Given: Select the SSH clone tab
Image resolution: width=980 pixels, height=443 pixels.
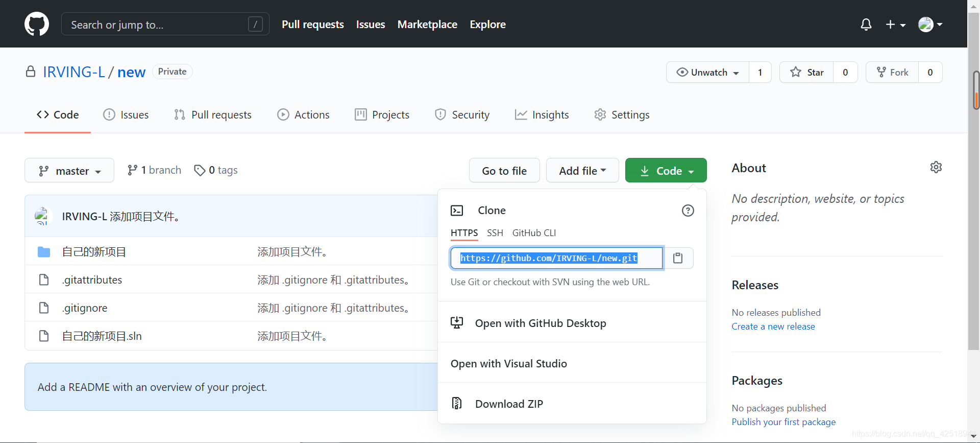Looking at the screenshot, I should [495, 233].
